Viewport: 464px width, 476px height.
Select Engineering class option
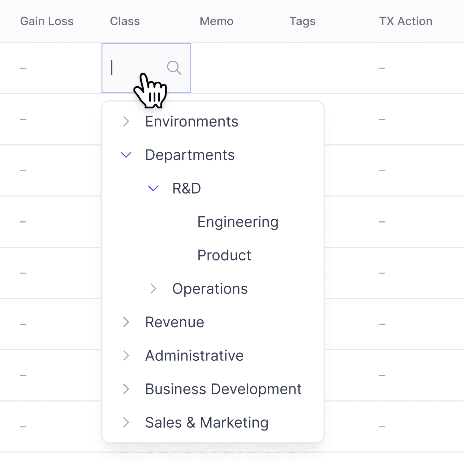238,222
